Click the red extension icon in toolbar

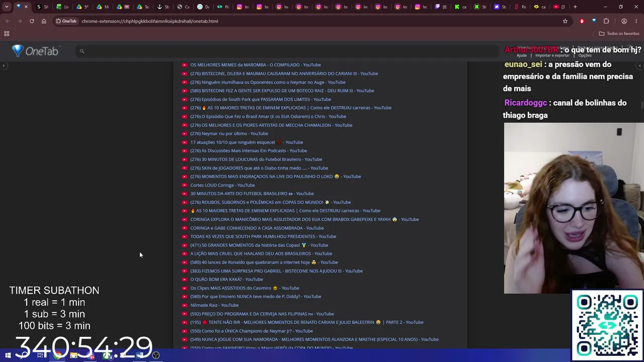(x=582, y=21)
